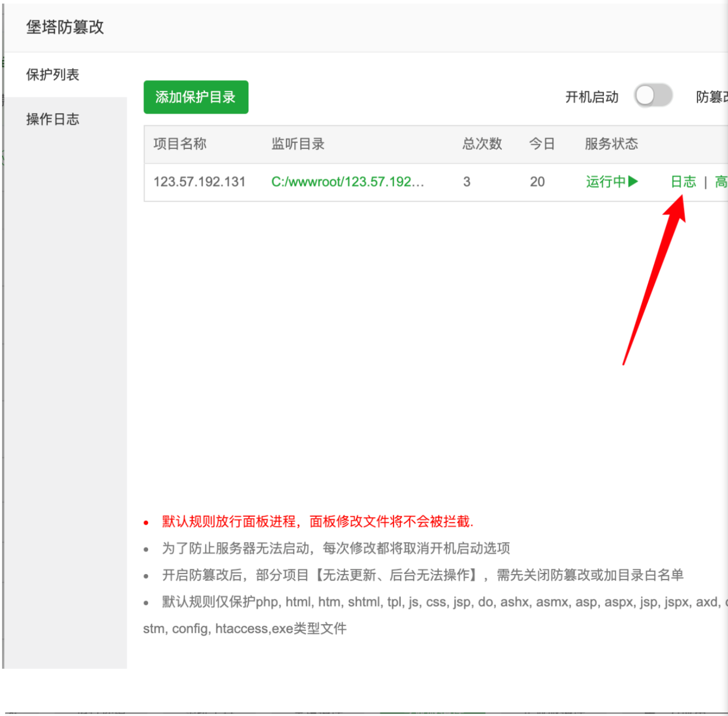Click today's count value 20

point(537,182)
